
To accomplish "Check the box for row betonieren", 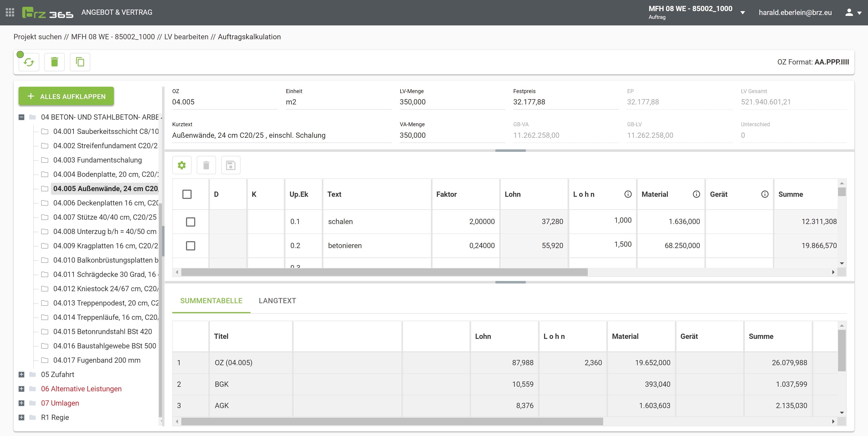I will (x=190, y=246).
